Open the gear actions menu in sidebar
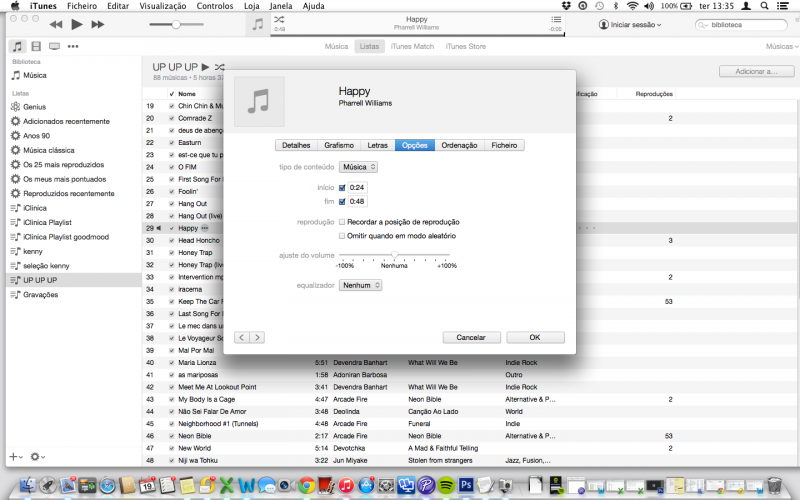This screenshot has height=500, width=800. 37,457
